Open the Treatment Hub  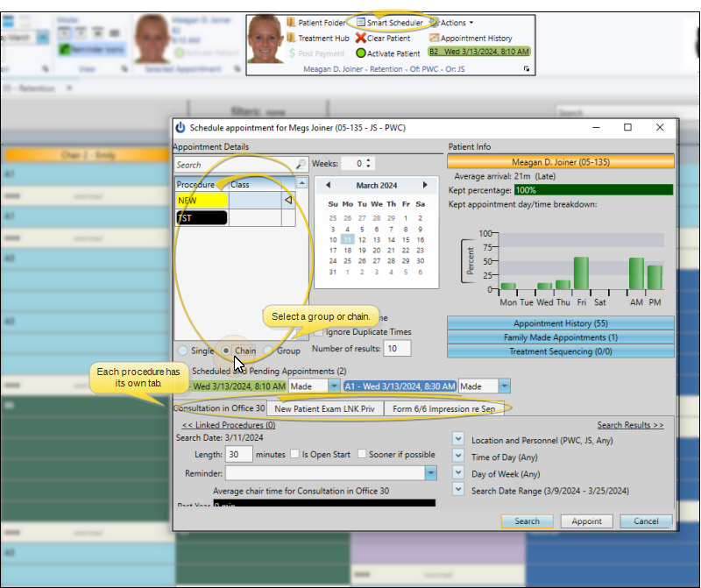[x=291, y=38]
